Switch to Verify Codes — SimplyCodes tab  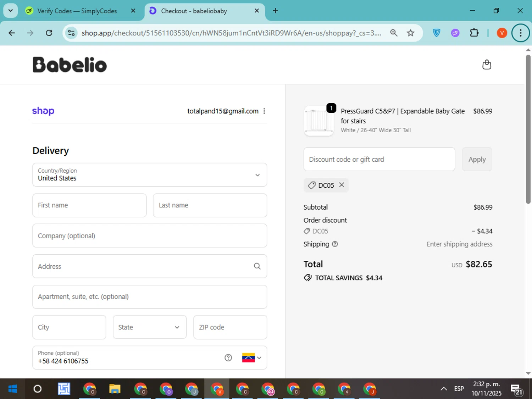(77, 11)
